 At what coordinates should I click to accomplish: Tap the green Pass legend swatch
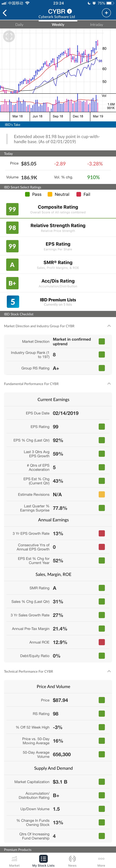coord(28,194)
